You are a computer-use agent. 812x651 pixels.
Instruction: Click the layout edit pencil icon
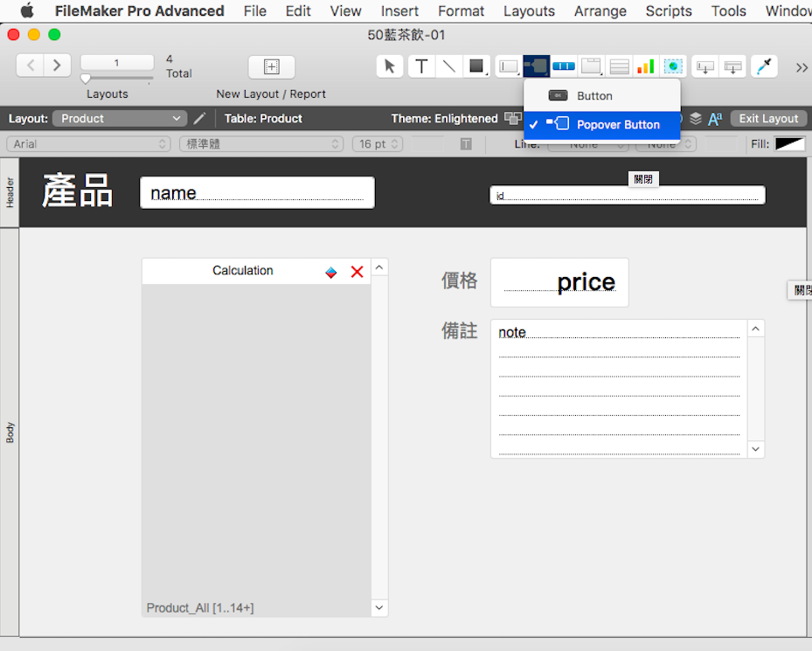tap(199, 119)
